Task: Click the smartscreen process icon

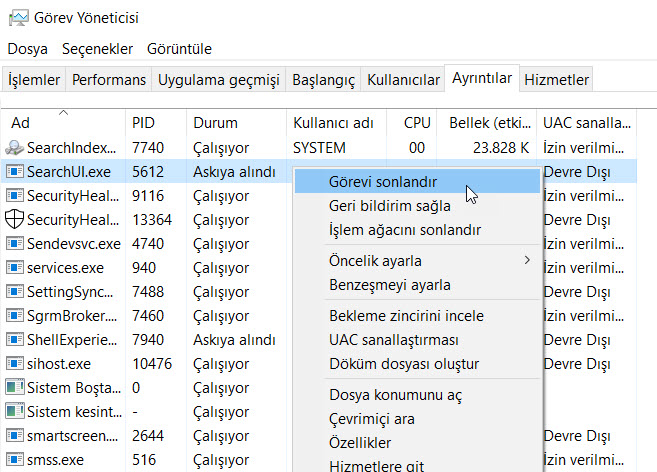Action: click(15, 436)
